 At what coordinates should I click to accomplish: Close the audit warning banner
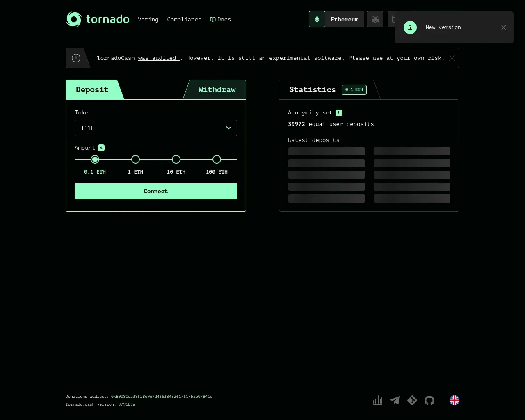click(452, 58)
